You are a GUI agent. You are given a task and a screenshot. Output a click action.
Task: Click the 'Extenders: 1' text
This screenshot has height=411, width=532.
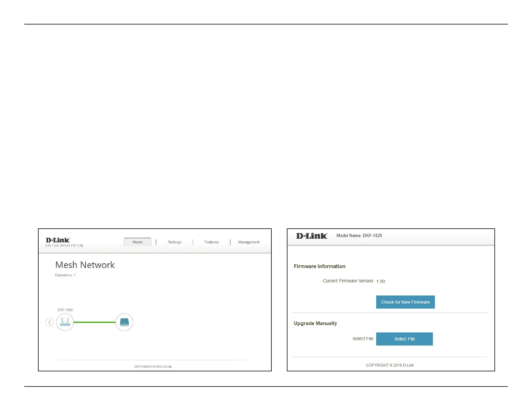(65, 275)
